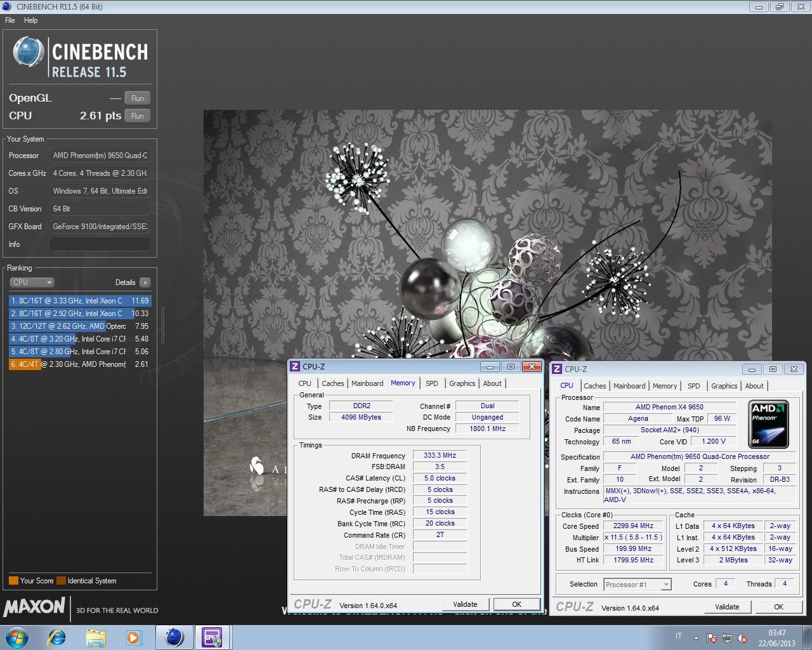Open network status tray icon

[x=727, y=638]
